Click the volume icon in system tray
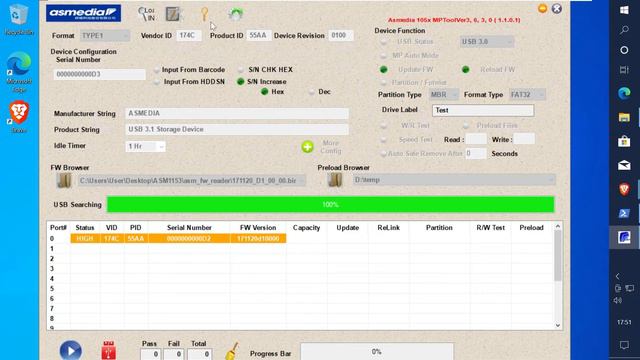The height and width of the screenshot is (360, 640). point(618,300)
